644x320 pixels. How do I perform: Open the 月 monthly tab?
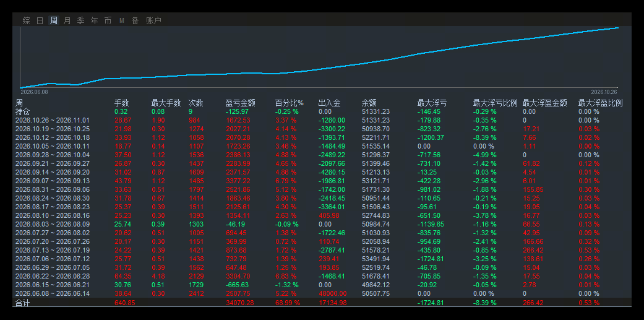(67, 20)
